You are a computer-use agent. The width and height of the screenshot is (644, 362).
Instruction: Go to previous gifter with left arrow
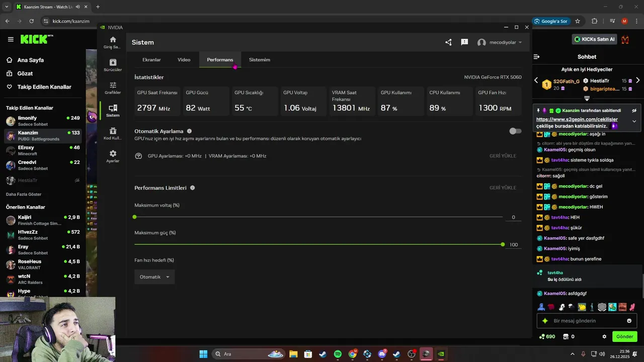tap(536, 80)
